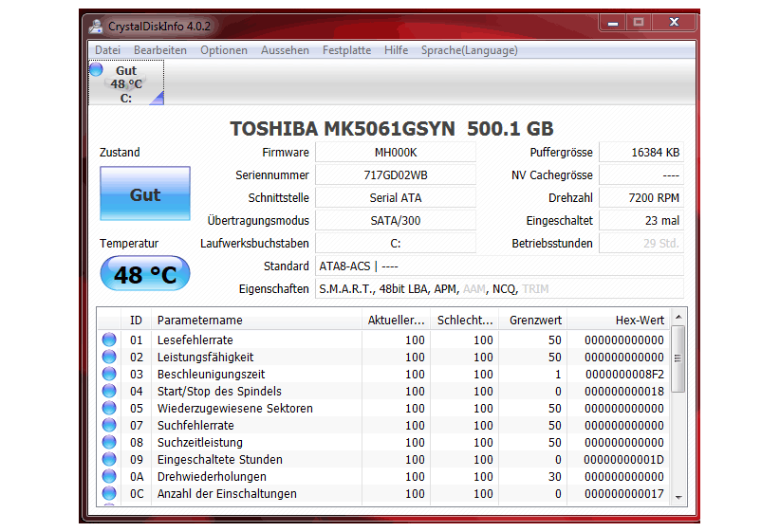Click the Drehzahl 7200 RPM field
The height and width of the screenshot is (532, 780).
point(641,198)
